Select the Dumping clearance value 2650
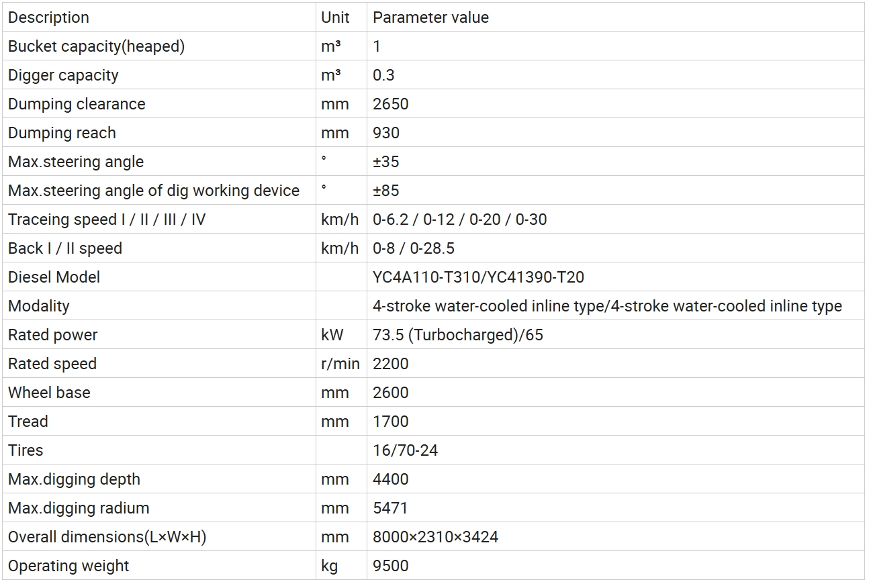This screenshot has height=588, width=871. click(x=390, y=104)
